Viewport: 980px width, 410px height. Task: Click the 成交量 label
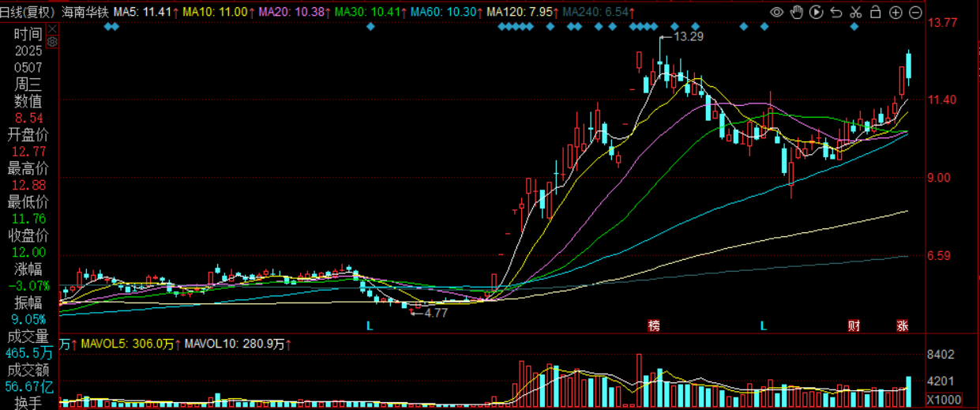coord(28,336)
